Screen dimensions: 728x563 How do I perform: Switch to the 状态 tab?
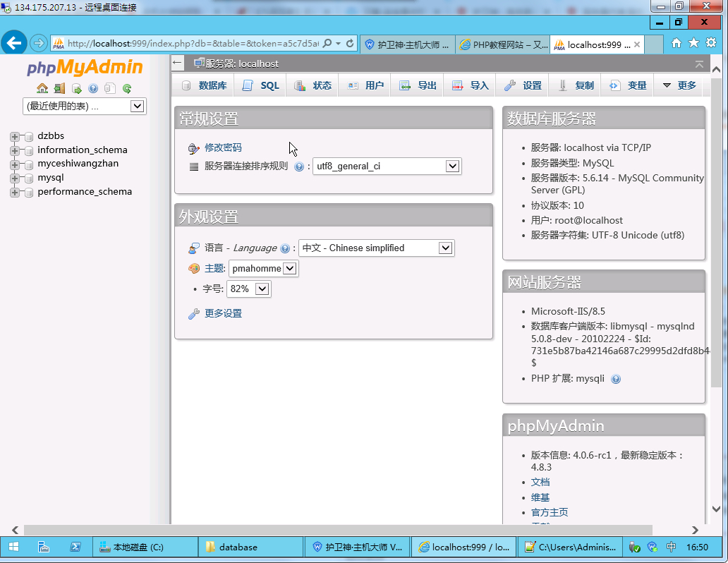[313, 85]
